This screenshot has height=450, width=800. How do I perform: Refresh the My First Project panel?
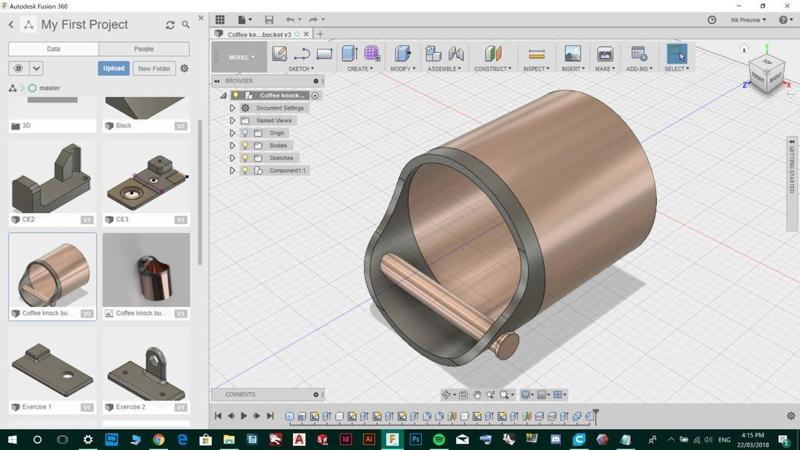[170, 25]
